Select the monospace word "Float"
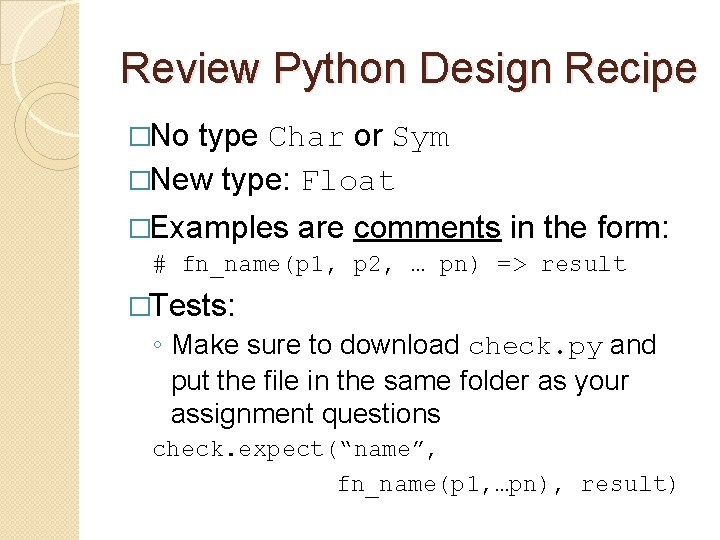720x540 pixels. [x=348, y=182]
